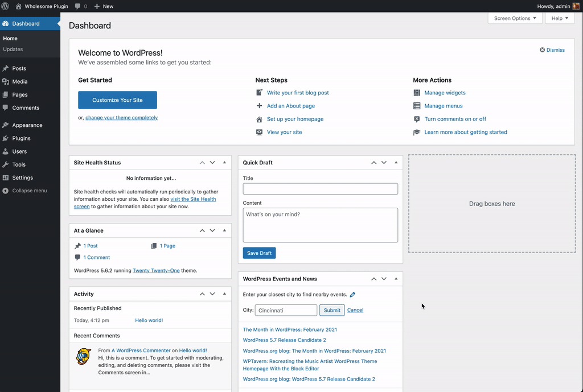
Task: Collapse the Activity panel
Action: pyautogui.click(x=224, y=294)
